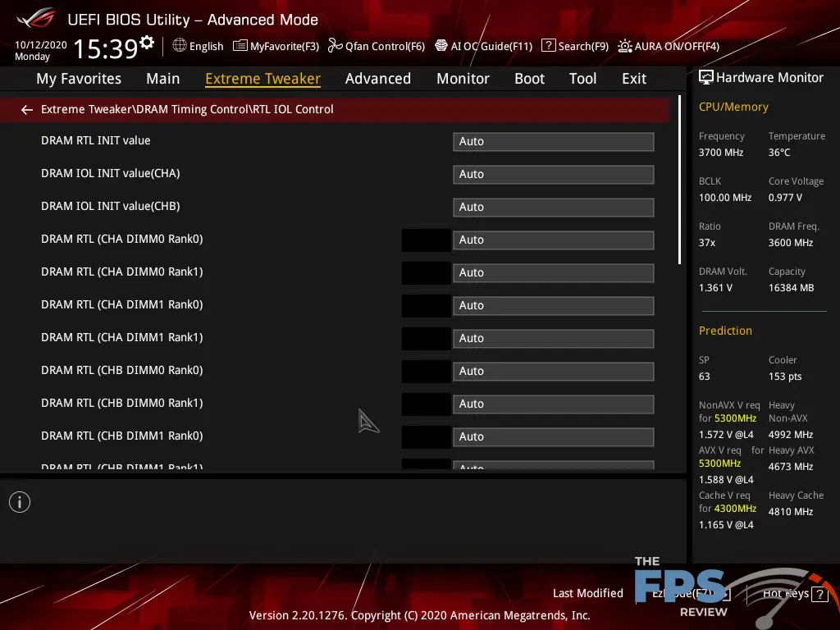
Task: Open the Tool tab
Action: pos(582,79)
